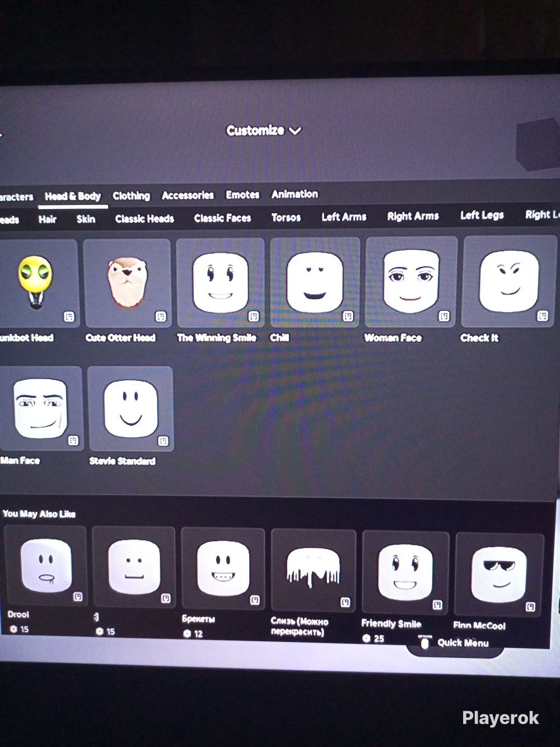Click the You May Also Like heading
This screenshot has width=560, height=747.
(x=39, y=514)
